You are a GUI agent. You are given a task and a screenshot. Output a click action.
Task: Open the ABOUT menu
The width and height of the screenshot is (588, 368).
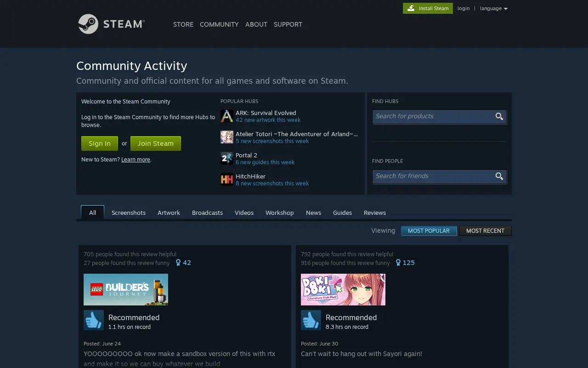click(x=256, y=24)
